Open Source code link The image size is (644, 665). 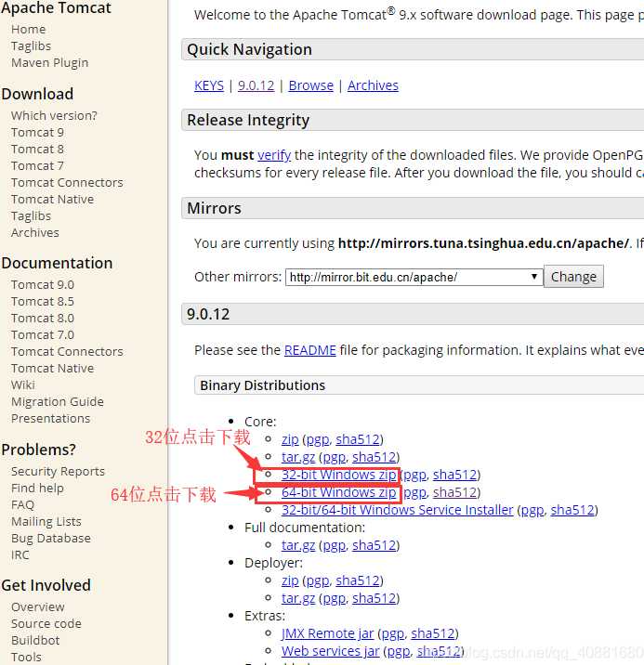coord(46,624)
